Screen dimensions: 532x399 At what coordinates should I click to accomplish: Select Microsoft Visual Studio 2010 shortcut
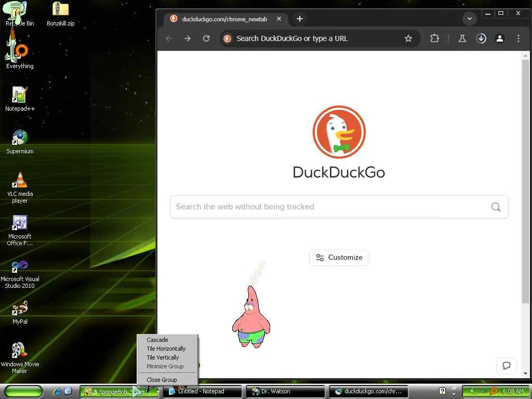[20, 273]
